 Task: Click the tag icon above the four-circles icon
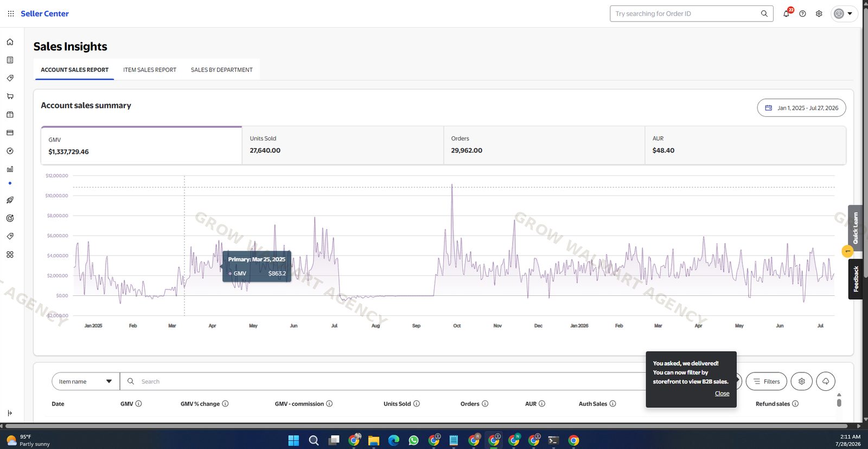(x=10, y=236)
